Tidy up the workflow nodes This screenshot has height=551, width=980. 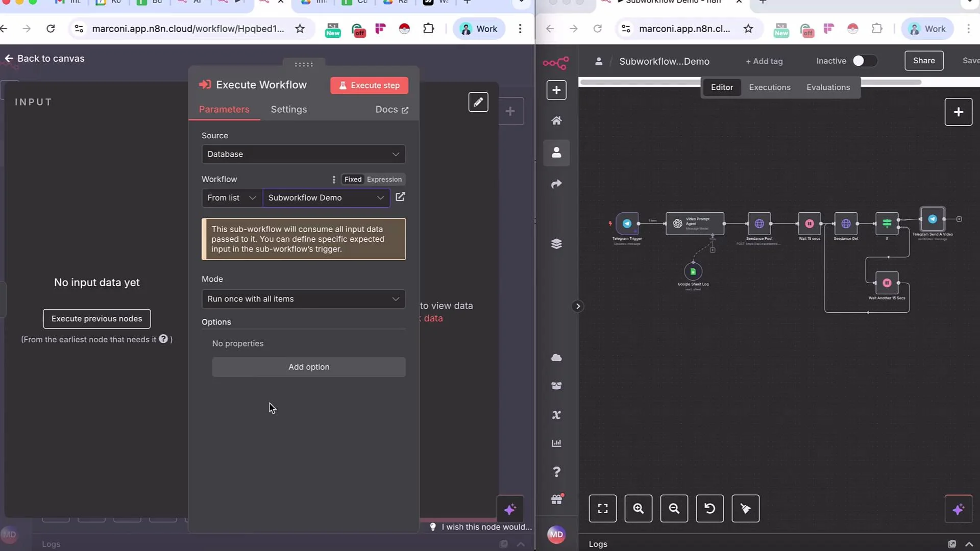(x=746, y=509)
